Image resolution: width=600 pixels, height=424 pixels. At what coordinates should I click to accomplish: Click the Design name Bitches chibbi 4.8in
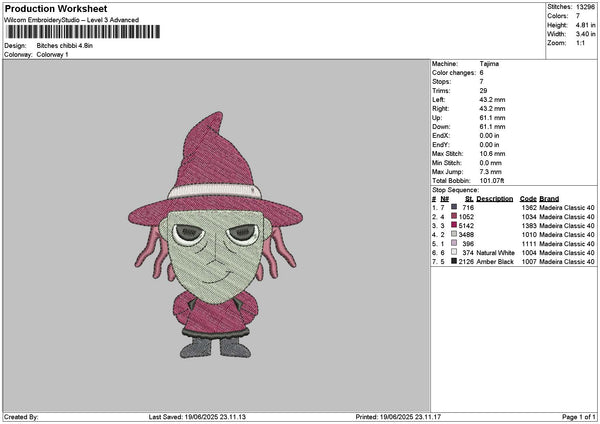tap(68, 46)
